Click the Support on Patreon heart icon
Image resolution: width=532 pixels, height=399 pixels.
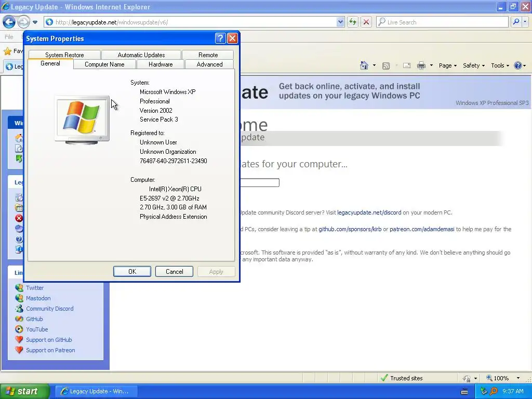point(19,350)
